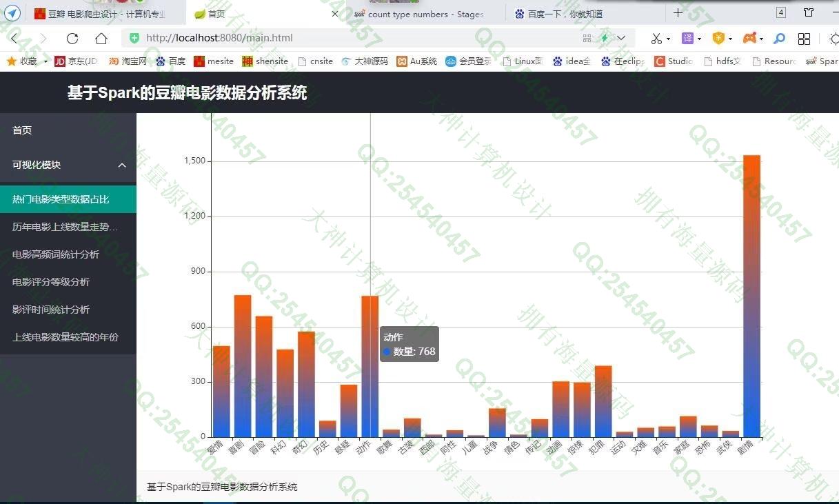Screen dimensions: 839x504
Task: Open the 淘宝网 bookmark
Action: (x=128, y=61)
